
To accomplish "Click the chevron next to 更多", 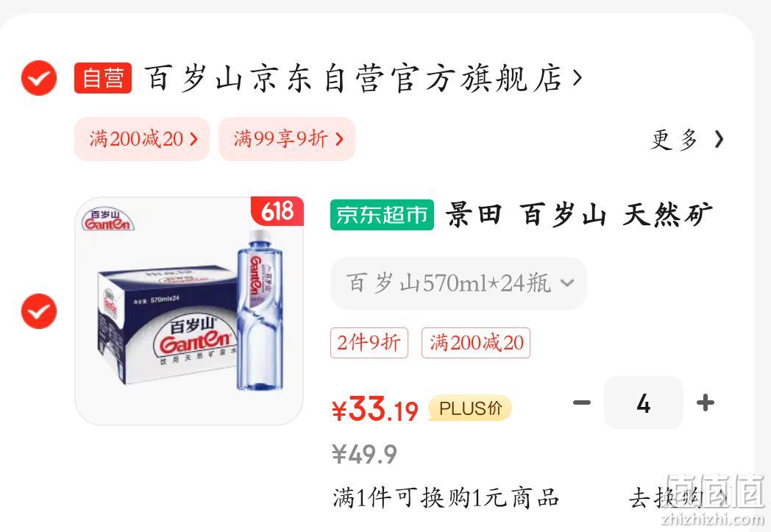I will pyautogui.click(x=719, y=139).
